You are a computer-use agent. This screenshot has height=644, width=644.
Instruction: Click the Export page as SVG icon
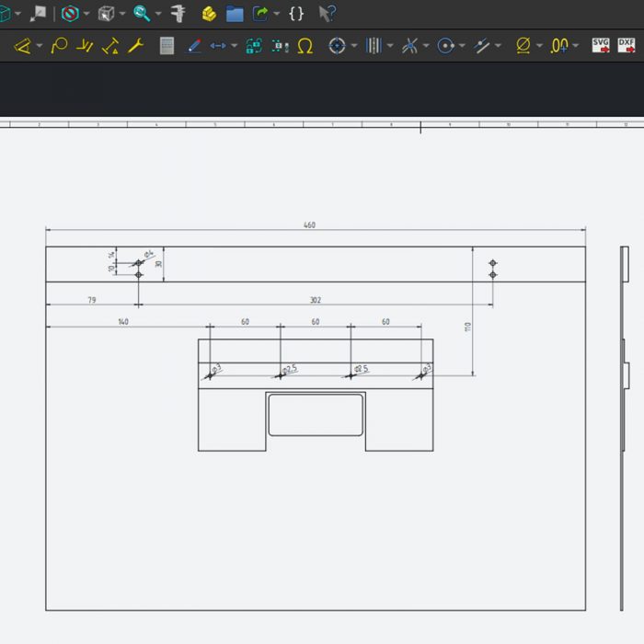click(x=601, y=45)
